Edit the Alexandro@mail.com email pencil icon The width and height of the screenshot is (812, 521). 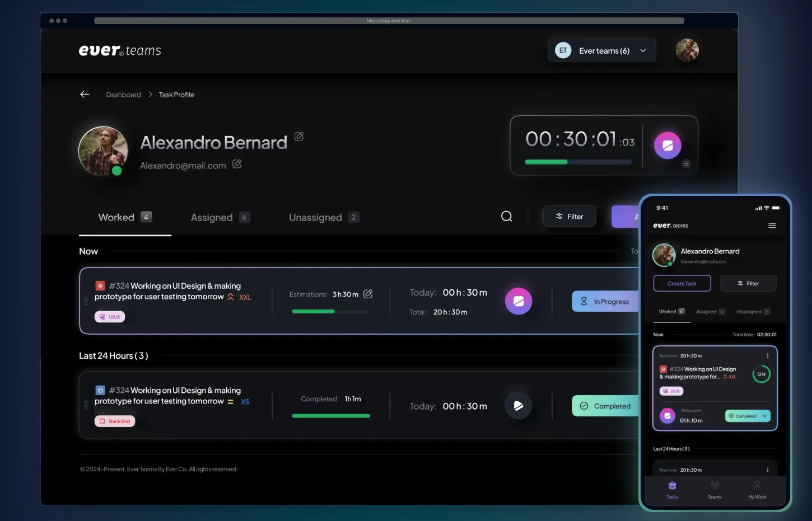237,164
